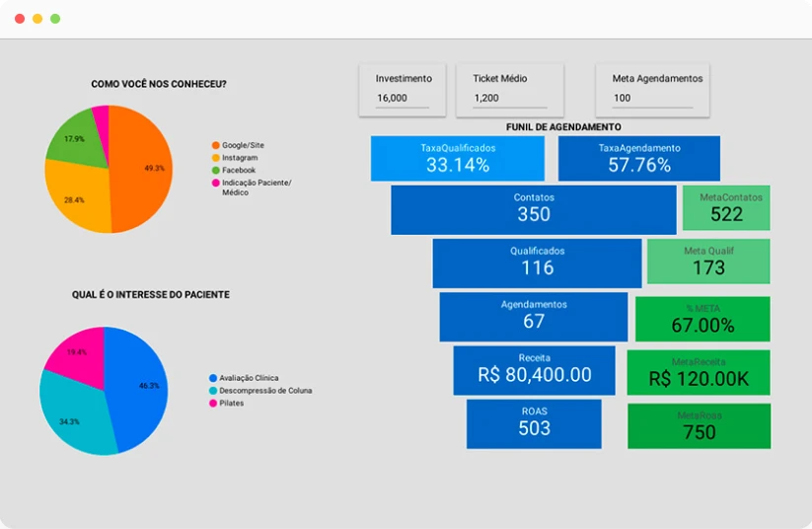812x529 pixels.
Task: Click the Descompressão de Coluna legend dot
Action: [212, 391]
